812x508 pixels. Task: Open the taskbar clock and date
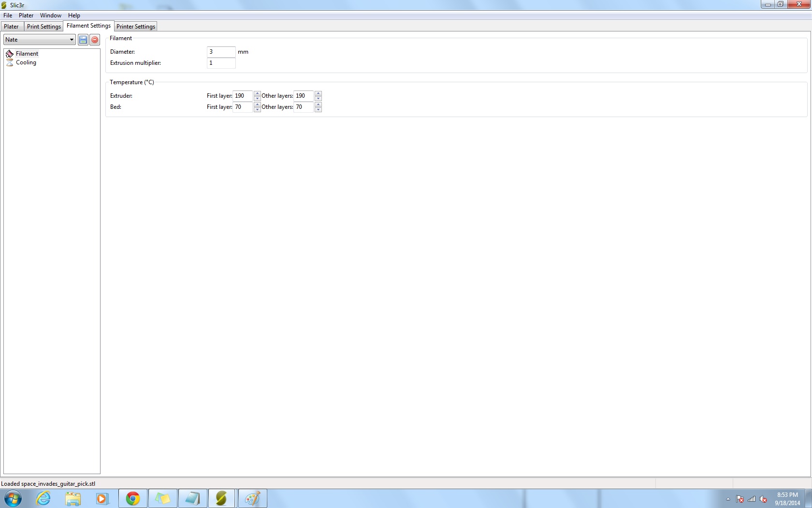pos(787,499)
